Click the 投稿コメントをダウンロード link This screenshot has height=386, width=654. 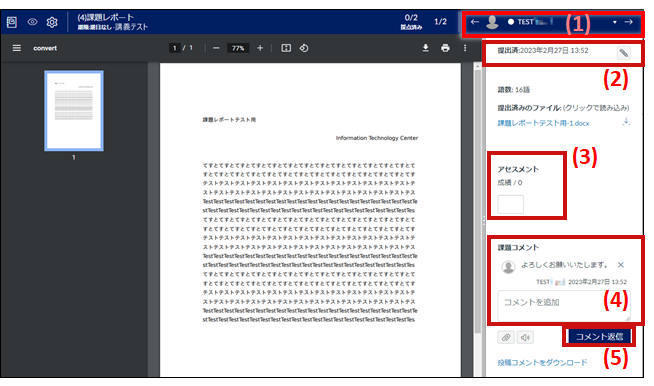pyautogui.click(x=542, y=362)
